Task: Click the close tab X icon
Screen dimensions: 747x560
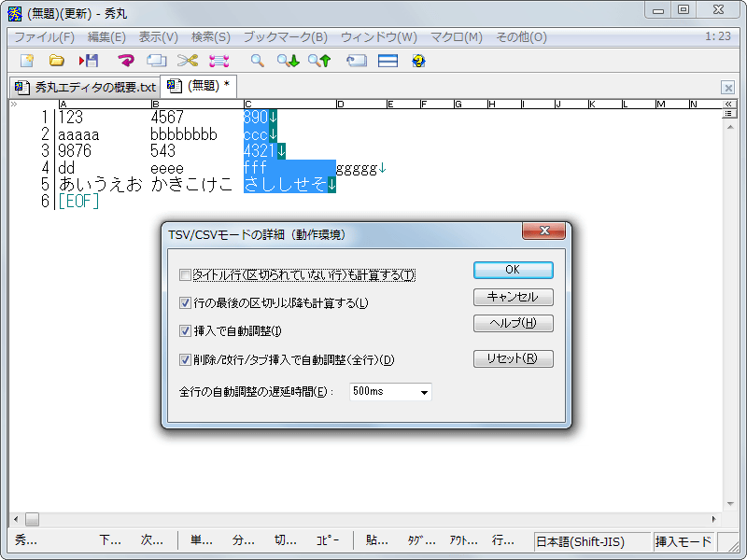Action: coord(727,88)
